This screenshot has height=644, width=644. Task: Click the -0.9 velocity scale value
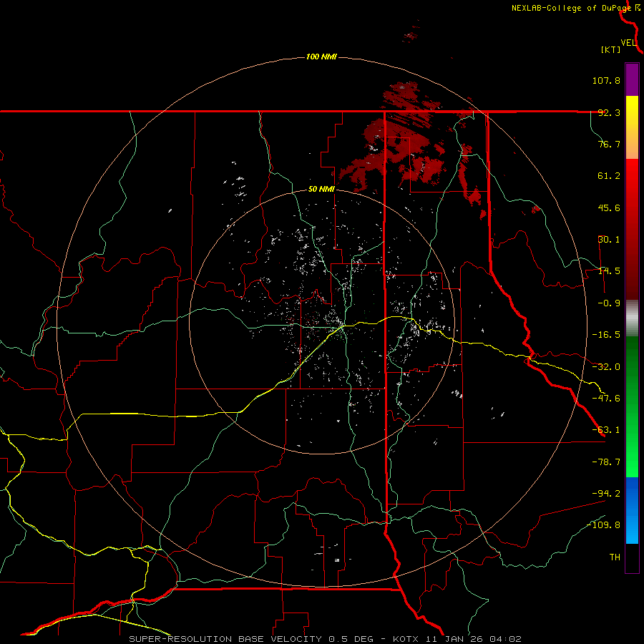(x=609, y=303)
